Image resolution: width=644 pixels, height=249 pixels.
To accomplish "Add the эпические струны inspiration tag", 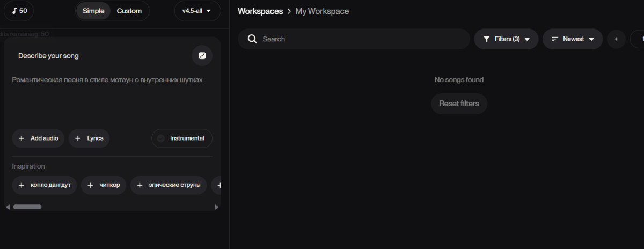I will 169,185.
